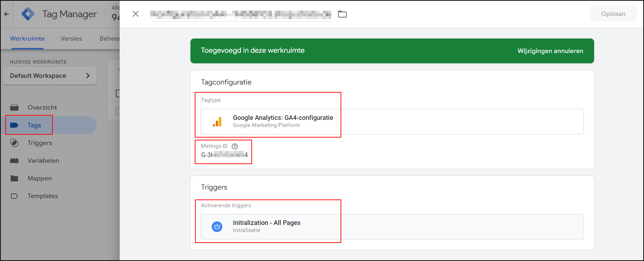
Task: Click the Overzicht briefcase icon
Action: [x=15, y=108]
